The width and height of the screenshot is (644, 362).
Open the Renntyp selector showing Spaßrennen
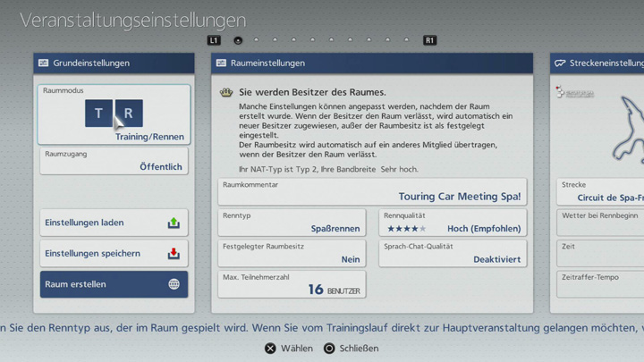[x=292, y=223]
